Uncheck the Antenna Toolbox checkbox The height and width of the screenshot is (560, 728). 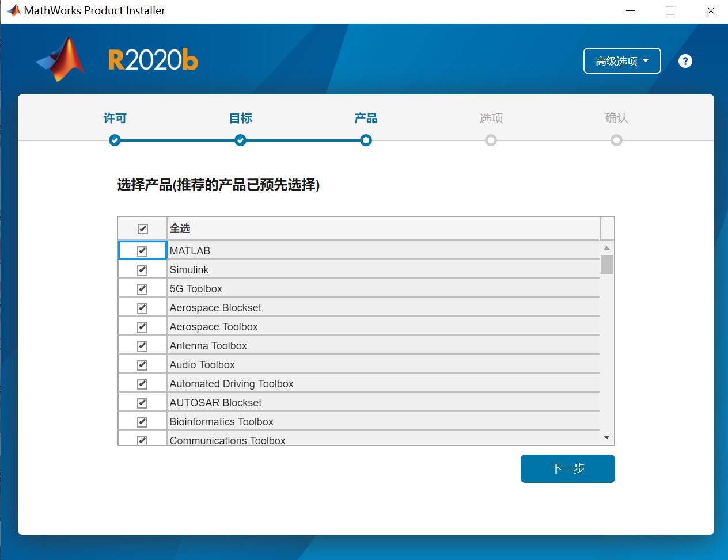[142, 346]
